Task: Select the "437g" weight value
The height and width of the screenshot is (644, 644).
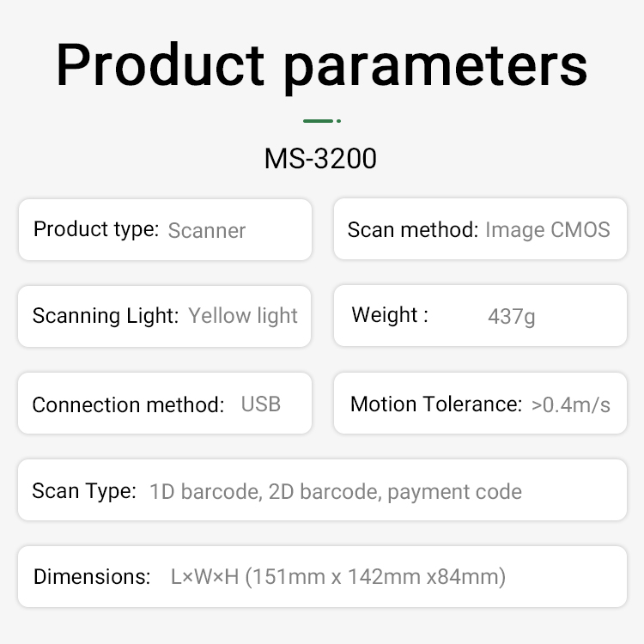Action: click(512, 316)
